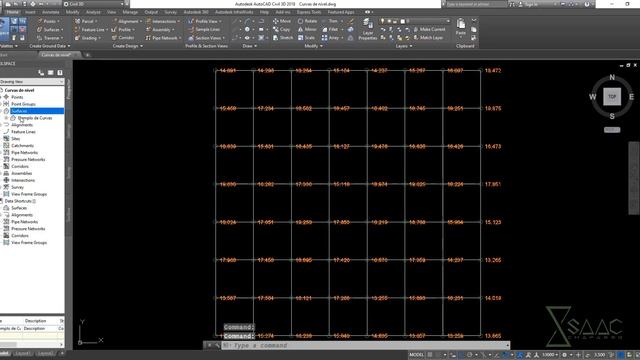Select the Data Shortcuts tree node
640x360 pixels.
point(20,201)
